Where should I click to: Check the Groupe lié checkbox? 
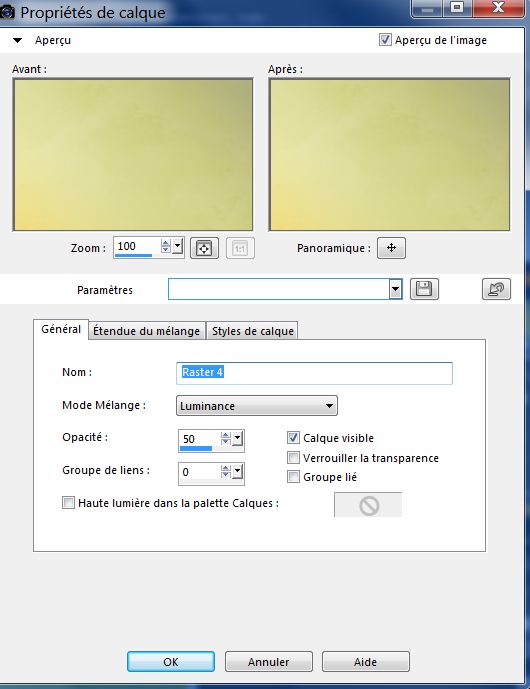tap(293, 477)
